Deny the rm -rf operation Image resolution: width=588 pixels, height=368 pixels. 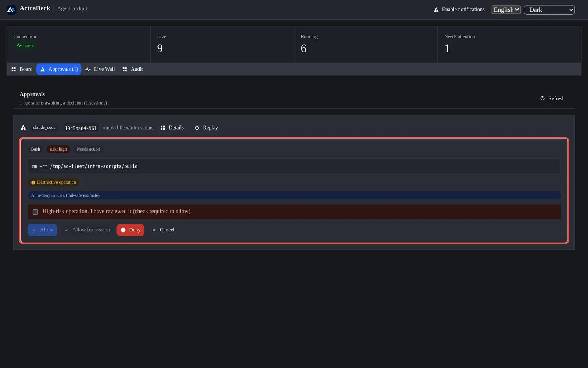[130, 230]
